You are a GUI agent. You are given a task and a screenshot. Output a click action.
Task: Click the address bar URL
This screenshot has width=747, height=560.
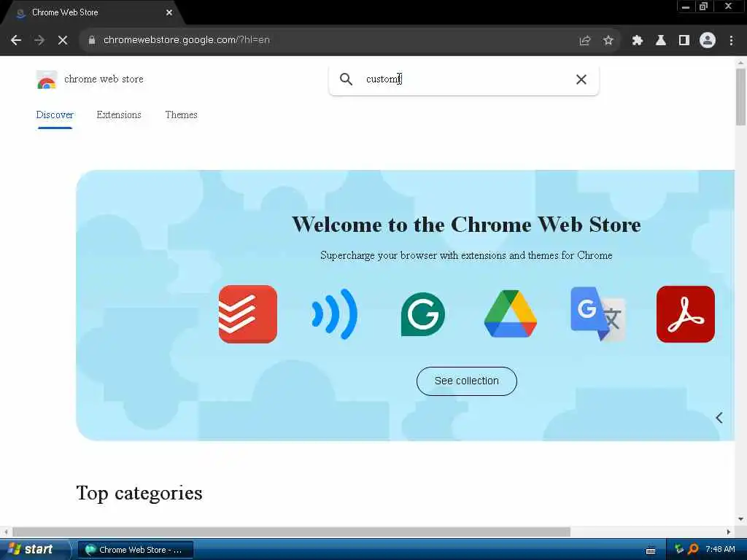(186, 40)
